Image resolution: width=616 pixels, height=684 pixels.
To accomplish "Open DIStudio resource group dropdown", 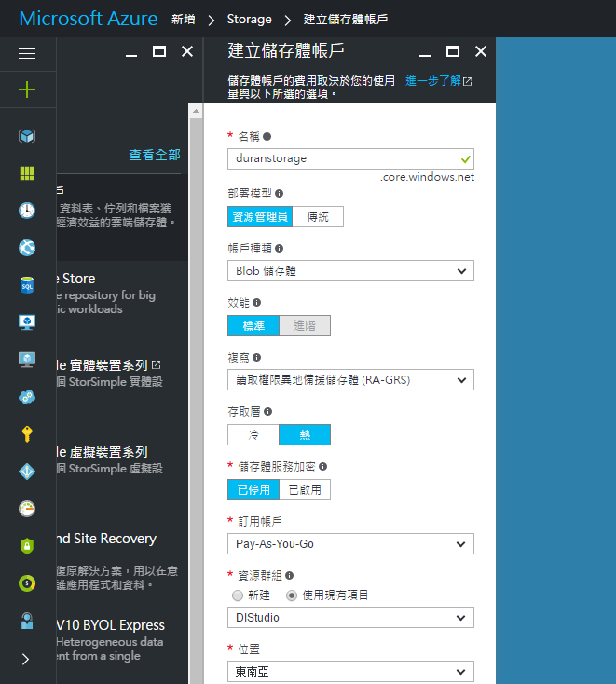I will point(350,617).
